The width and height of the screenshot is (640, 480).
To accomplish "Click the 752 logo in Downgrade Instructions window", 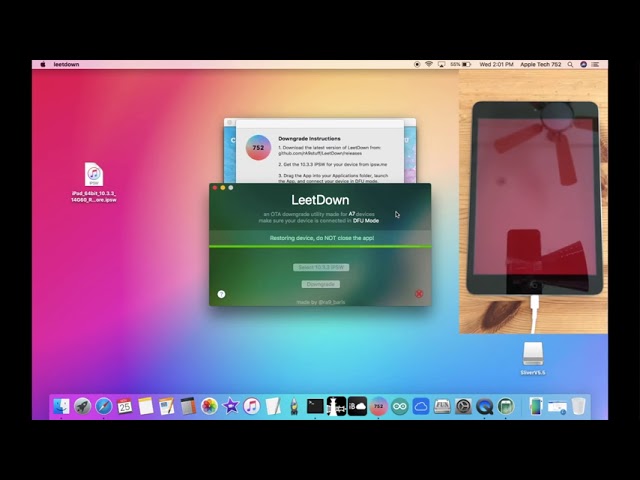I will (x=258, y=147).
